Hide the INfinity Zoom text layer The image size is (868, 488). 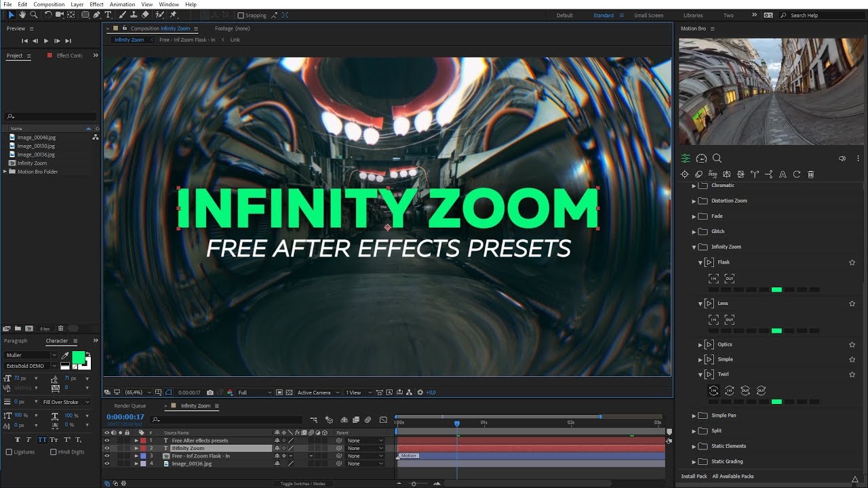click(x=106, y=448)
